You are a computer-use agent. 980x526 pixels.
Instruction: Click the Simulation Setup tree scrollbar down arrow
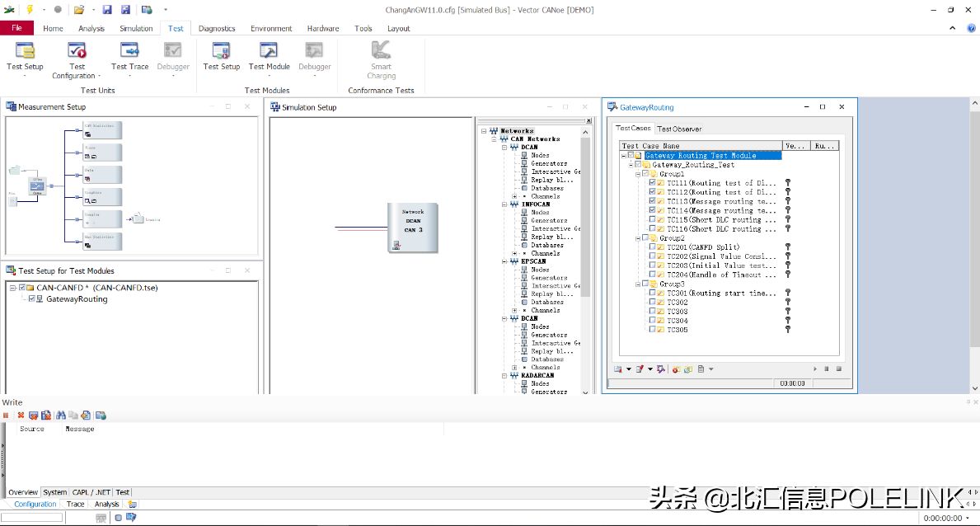click(x=585, y=392)
